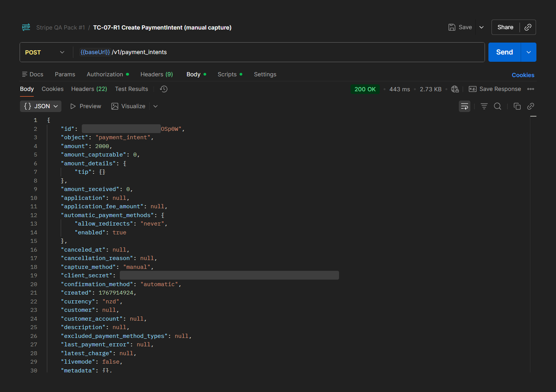
Task: Click response link icon beside copy
Action: coord(531,106)
